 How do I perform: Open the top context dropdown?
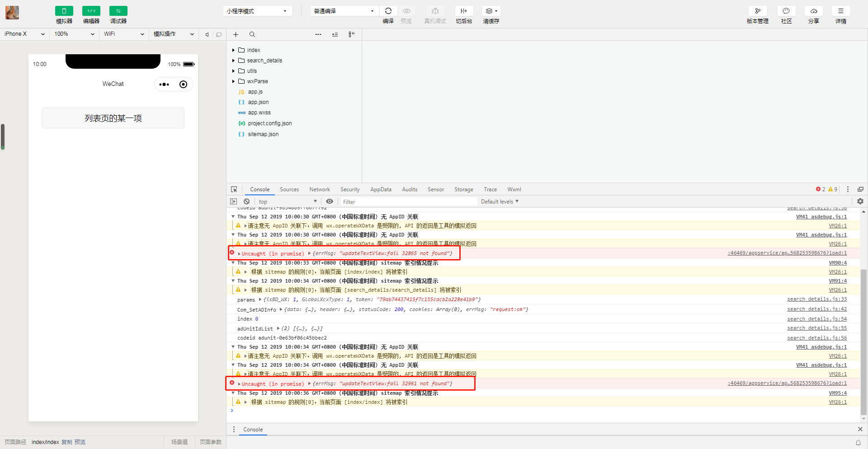click(x=288, y=202)
